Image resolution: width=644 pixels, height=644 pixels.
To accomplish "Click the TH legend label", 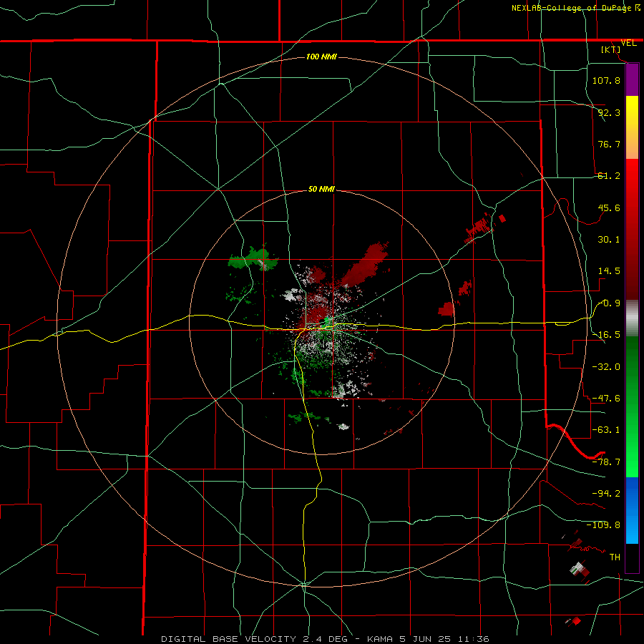I will tap(615, 557).
